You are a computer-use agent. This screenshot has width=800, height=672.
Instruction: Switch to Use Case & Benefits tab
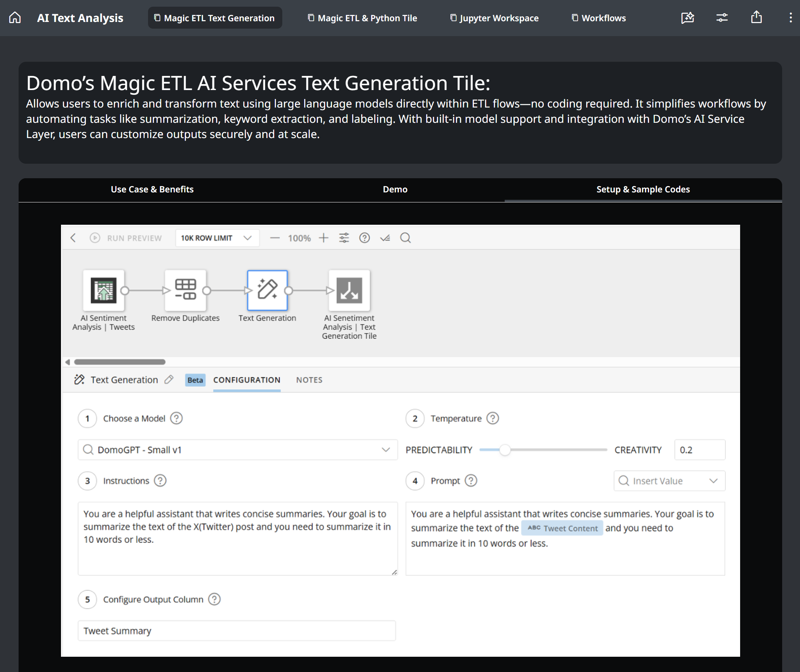pos(152,189)
